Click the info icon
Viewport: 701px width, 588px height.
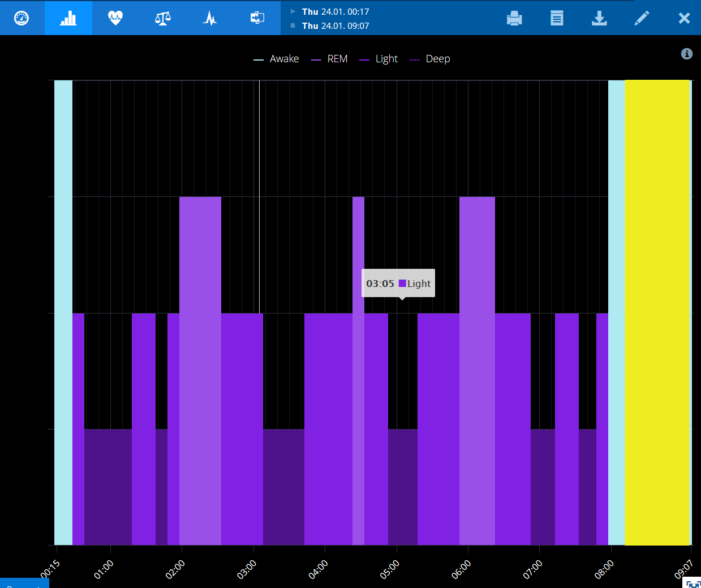pos(687,54)
